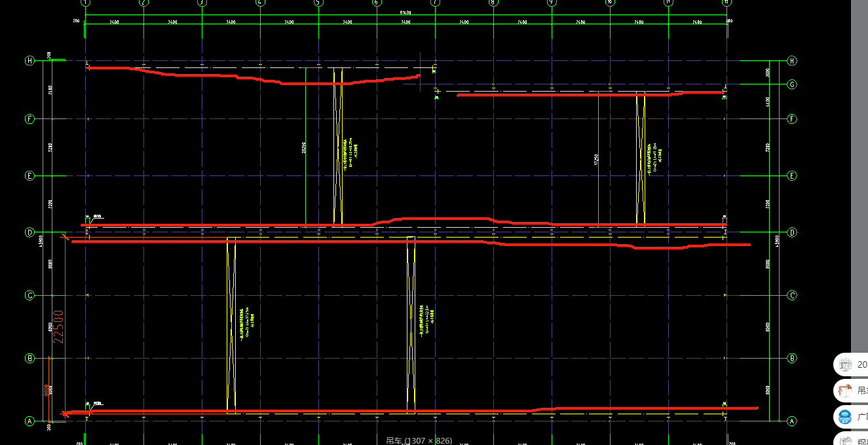Click axis bubble B on the left side
This screenshot has height=445, width=868.
tap(29, 358)
